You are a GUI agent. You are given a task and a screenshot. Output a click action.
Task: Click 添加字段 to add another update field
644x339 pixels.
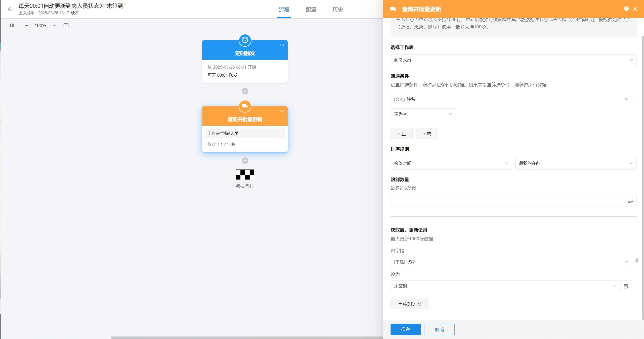coord(409,304)
